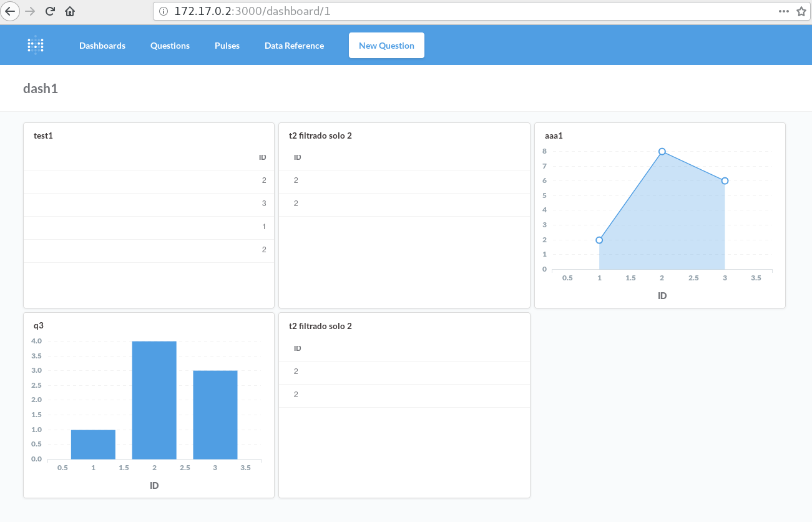Navigate to Questions section

[170, 46]
